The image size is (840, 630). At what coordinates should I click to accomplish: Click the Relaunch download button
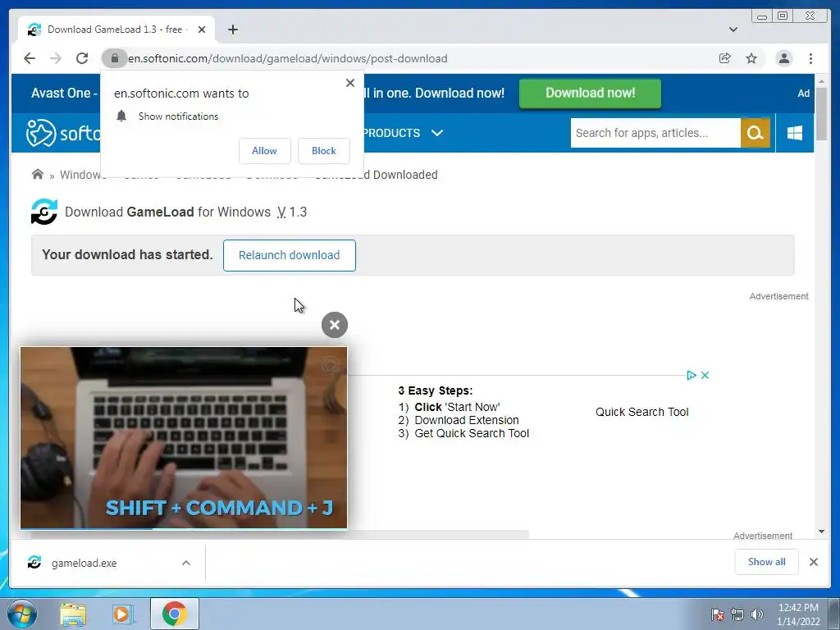pos(290,256)
